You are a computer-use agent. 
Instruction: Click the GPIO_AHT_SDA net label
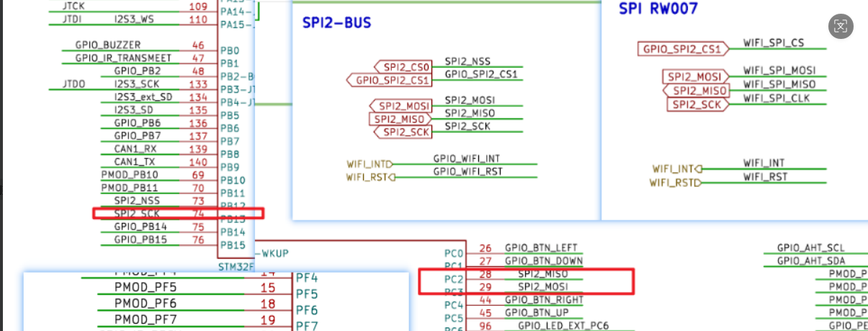click(810, 261)
